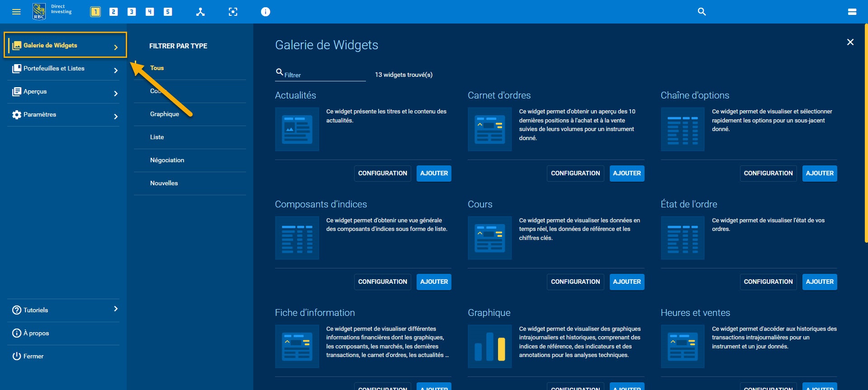Screen dimensions: 868x390
Task: Expand the Paramètres chevron
Action: pos(116,117)
